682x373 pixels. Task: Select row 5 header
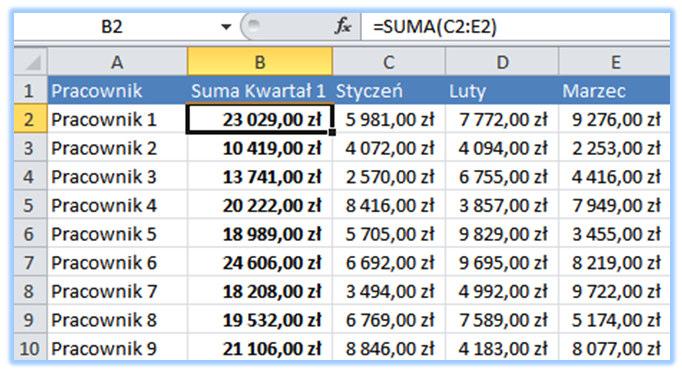(31, 205)
